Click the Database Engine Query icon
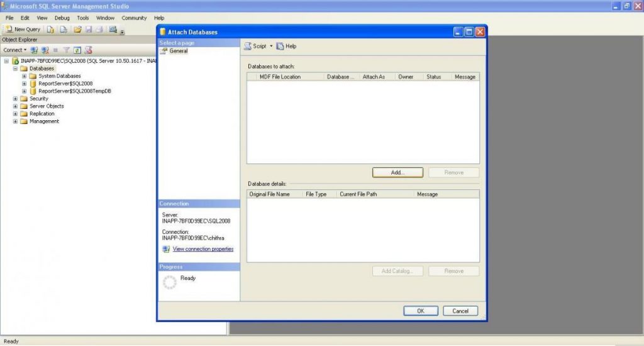Viewport: 644px width, 346px height. (50, 29)
